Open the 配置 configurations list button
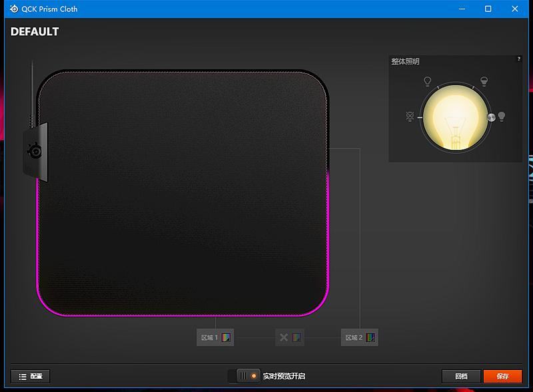Screen dimensions: 533x392 (x=30, y=377)
